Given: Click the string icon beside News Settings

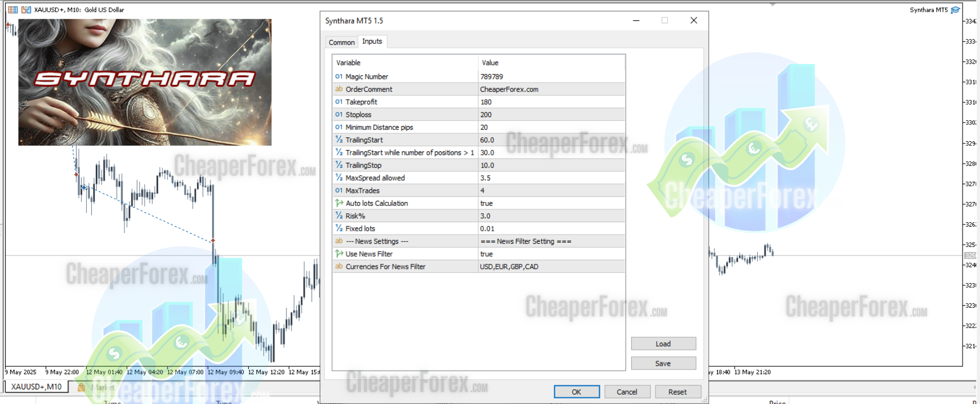Looking at the screenshot, I should [339, 241].
